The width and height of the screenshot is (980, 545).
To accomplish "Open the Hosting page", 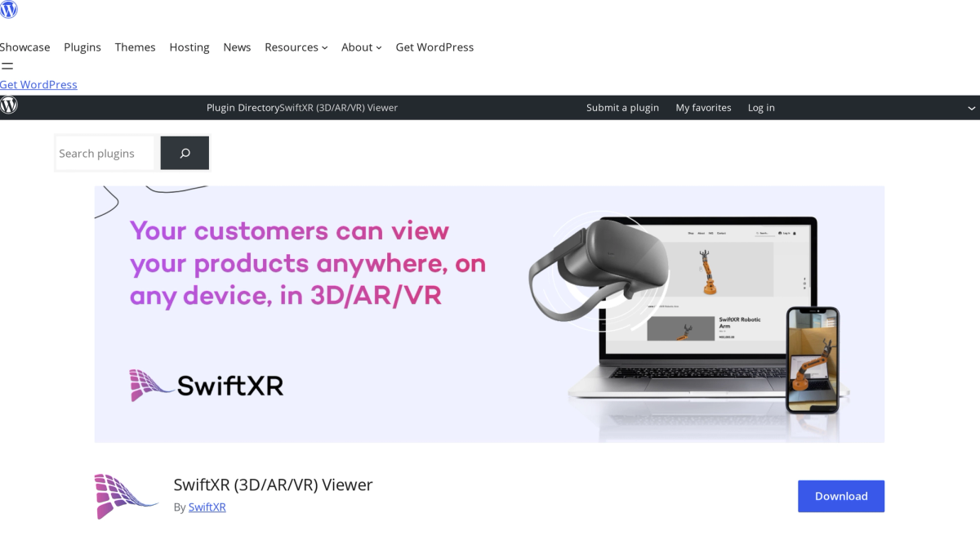I will point(189,47).
